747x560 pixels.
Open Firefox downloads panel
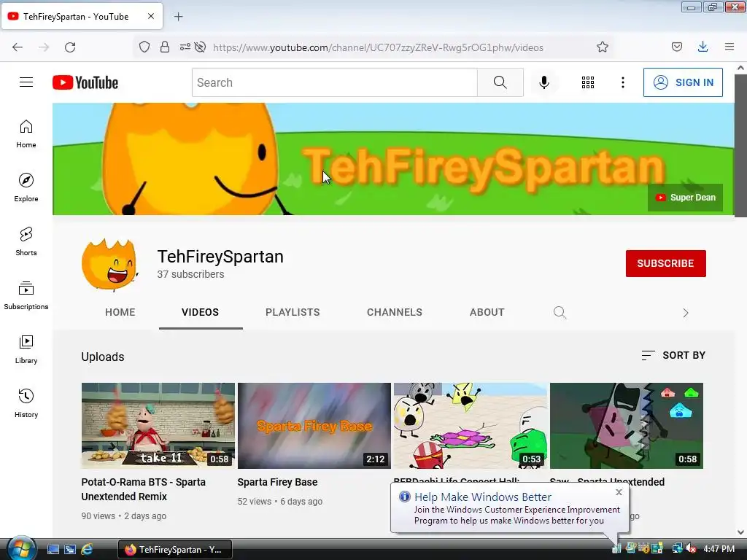click(x=703, y=47)
